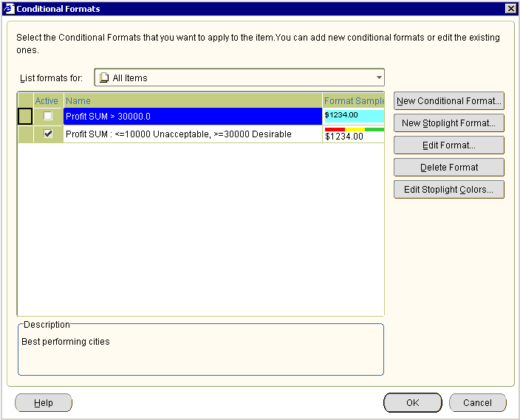
Task: Click the Delete Format button
Action: tap(448, 168)
